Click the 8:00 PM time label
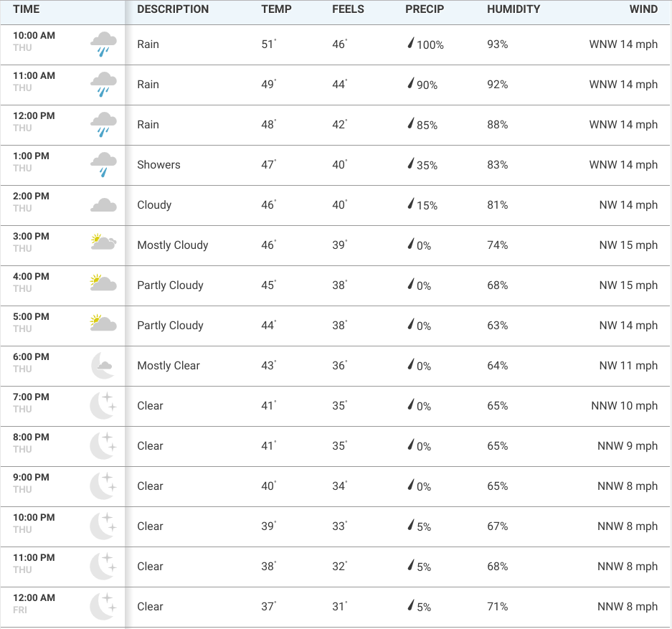This screenshot has width=672, height=629. (x=31, y=437)
